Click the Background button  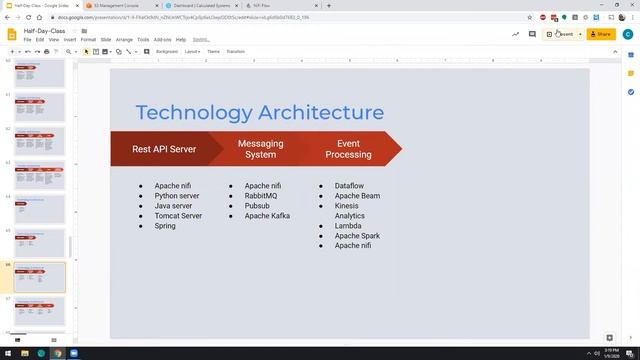[167, 52]
